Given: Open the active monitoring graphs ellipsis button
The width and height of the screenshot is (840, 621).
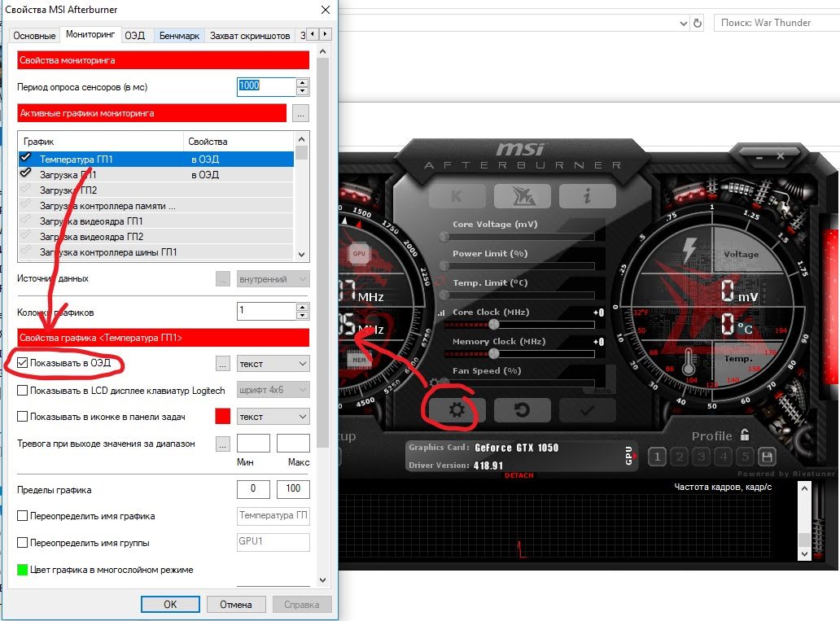Looking at the screenshot, I should click(x=300, y=114).
